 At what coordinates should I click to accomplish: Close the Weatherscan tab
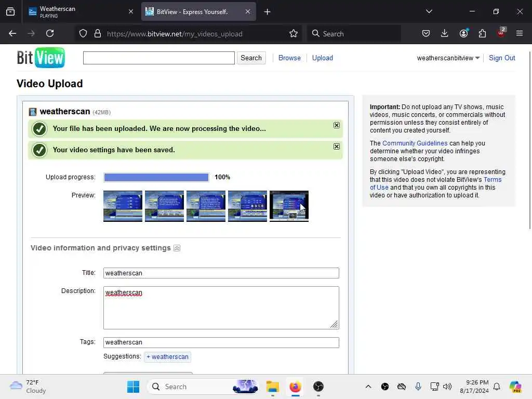pos(130,11)
